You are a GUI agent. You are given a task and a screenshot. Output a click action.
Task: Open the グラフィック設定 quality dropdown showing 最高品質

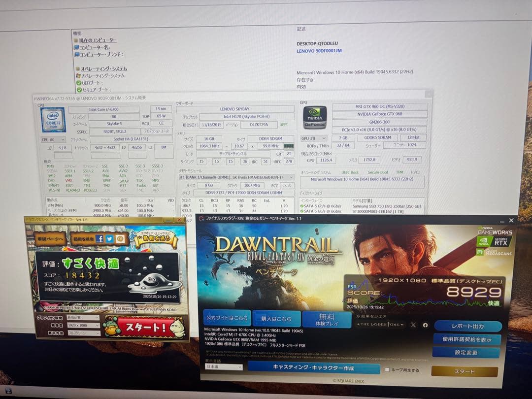[x=82, y=318]
